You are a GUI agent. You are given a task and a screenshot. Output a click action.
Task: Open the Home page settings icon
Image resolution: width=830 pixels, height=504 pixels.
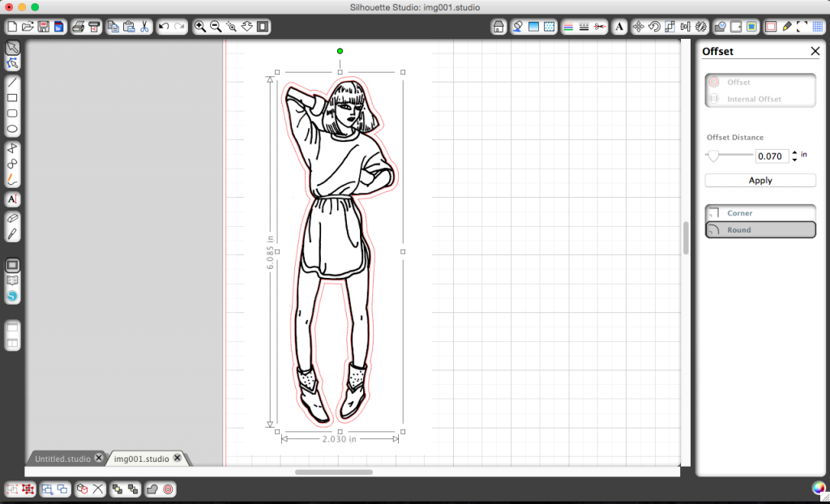click(x=498, y=27)
